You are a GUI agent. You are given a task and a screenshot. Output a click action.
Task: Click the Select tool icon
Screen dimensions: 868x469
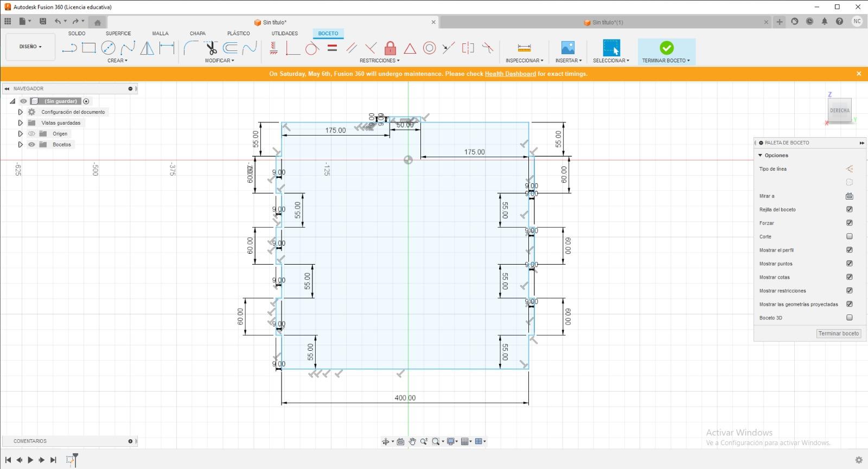(x=611, y=48)
